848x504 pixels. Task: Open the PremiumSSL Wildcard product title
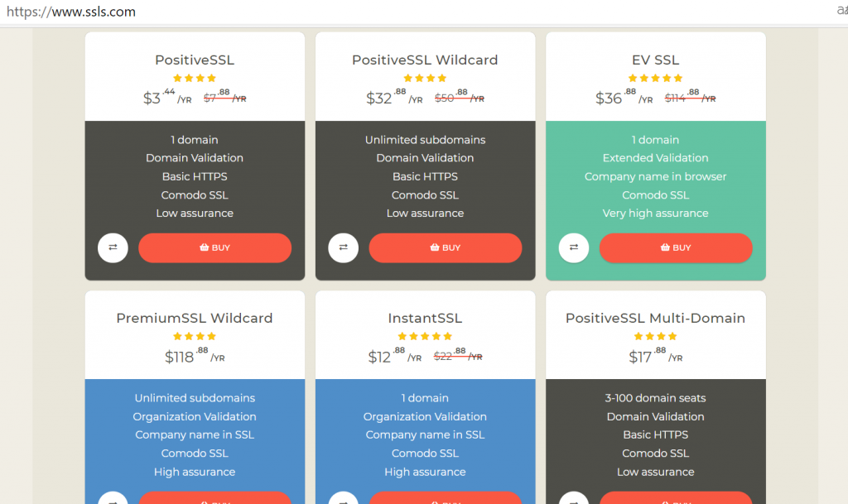[195, 318]
